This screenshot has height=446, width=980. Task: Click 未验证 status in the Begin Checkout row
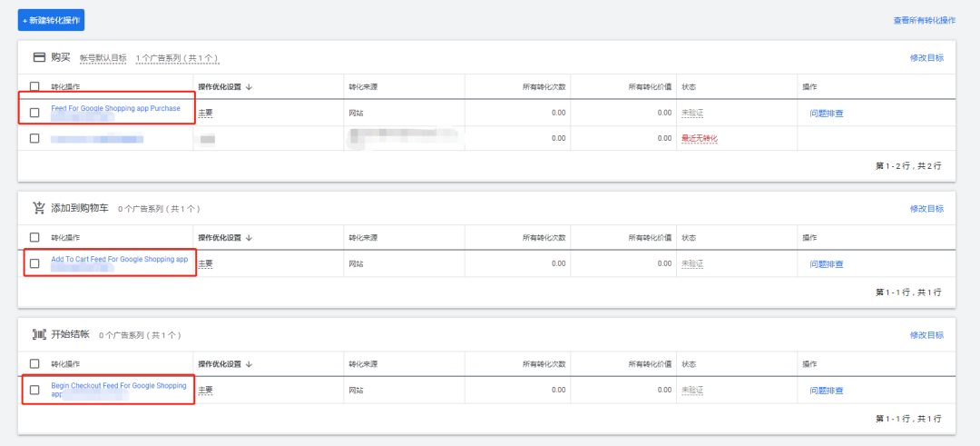tap(692, 391)
